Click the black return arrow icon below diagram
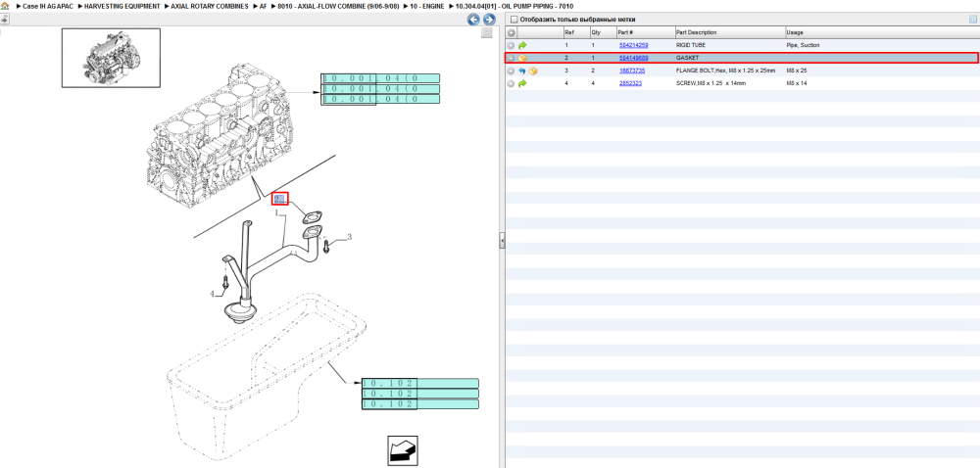 [x=403, y=450]
